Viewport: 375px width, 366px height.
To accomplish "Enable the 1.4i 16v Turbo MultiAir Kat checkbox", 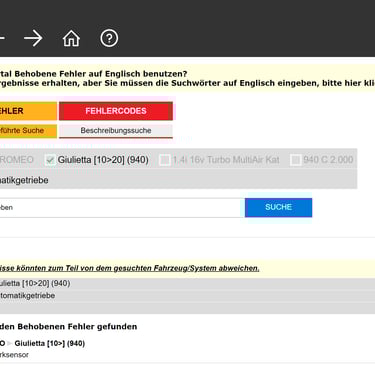I will coord(164,160).
